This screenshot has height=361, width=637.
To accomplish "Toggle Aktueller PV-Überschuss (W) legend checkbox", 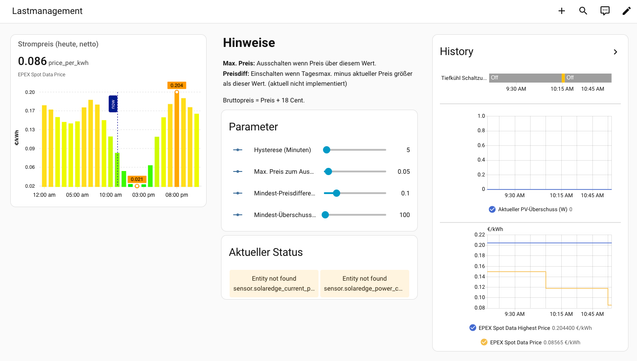I will (492, 210).
